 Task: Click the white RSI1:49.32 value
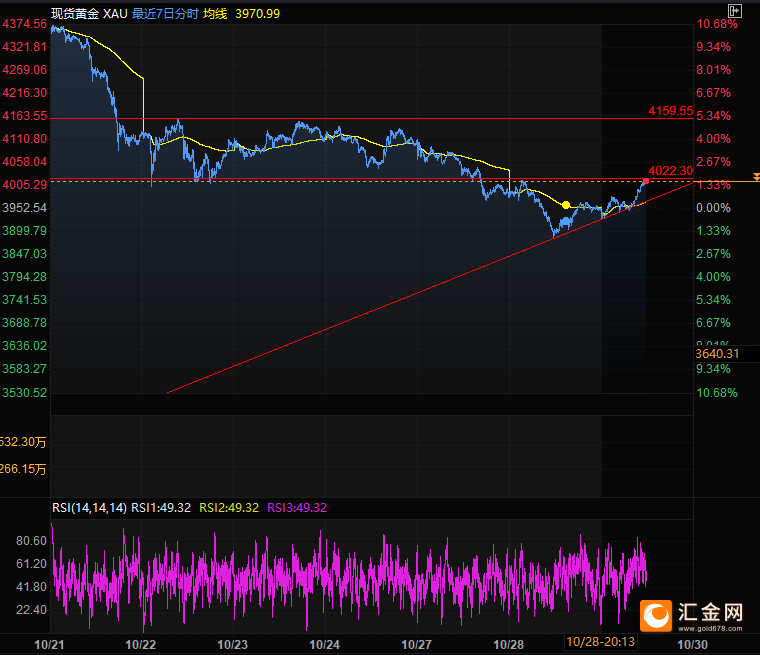pyautogui.click(x=161, y=508)
